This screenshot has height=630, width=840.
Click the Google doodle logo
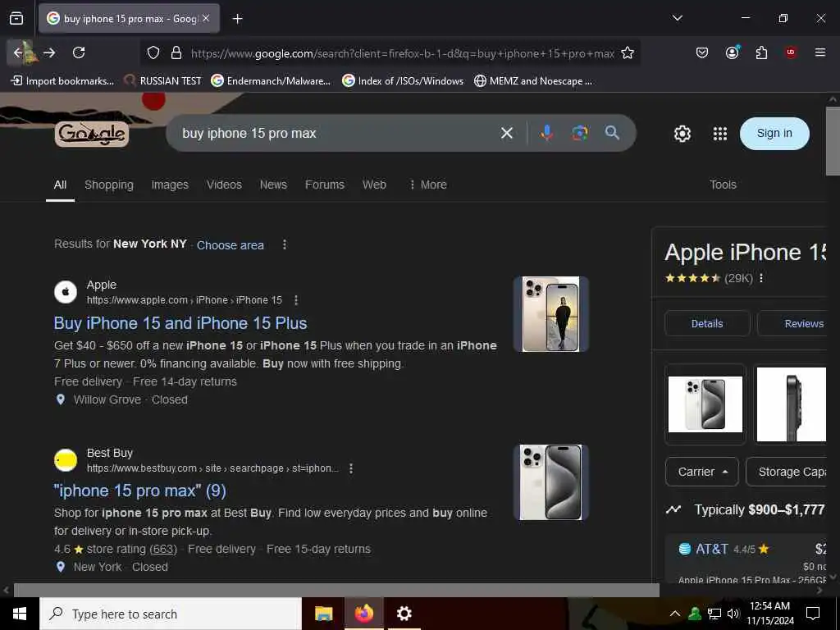coord(92,134)
